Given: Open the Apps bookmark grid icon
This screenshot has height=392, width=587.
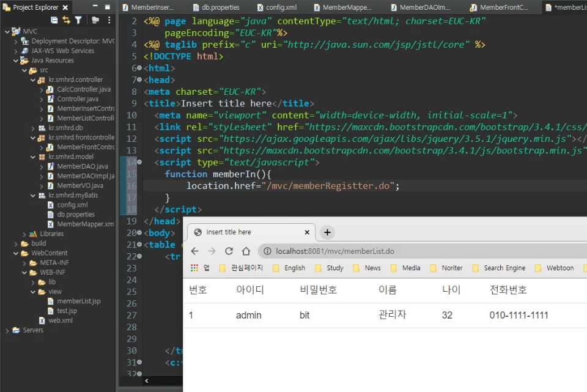Looking at the screenshot, I should (194, 268).
